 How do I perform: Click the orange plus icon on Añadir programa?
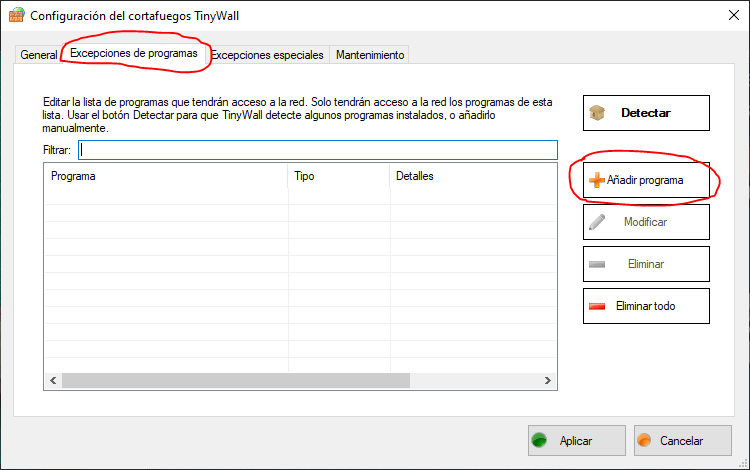(596, 180)
